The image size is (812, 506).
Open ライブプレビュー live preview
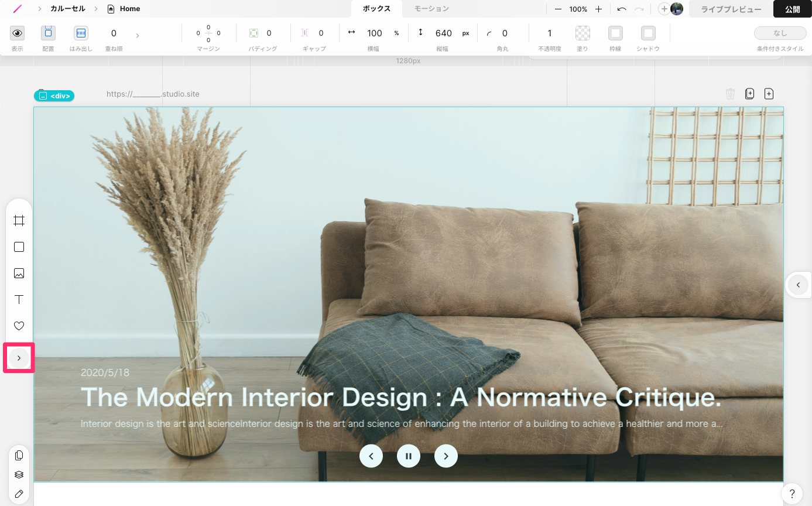(x=731, y=9)
